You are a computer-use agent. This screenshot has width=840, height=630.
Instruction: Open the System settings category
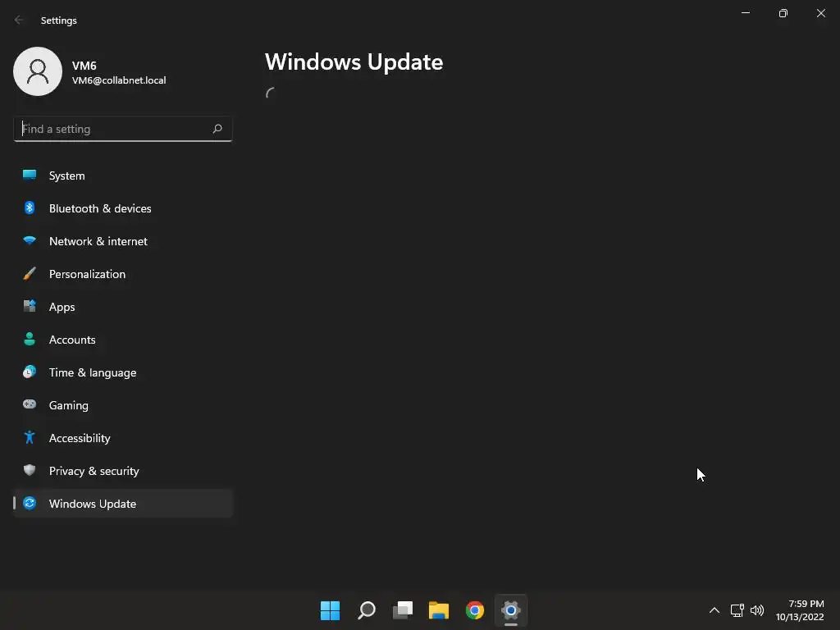tap(123, 176)
